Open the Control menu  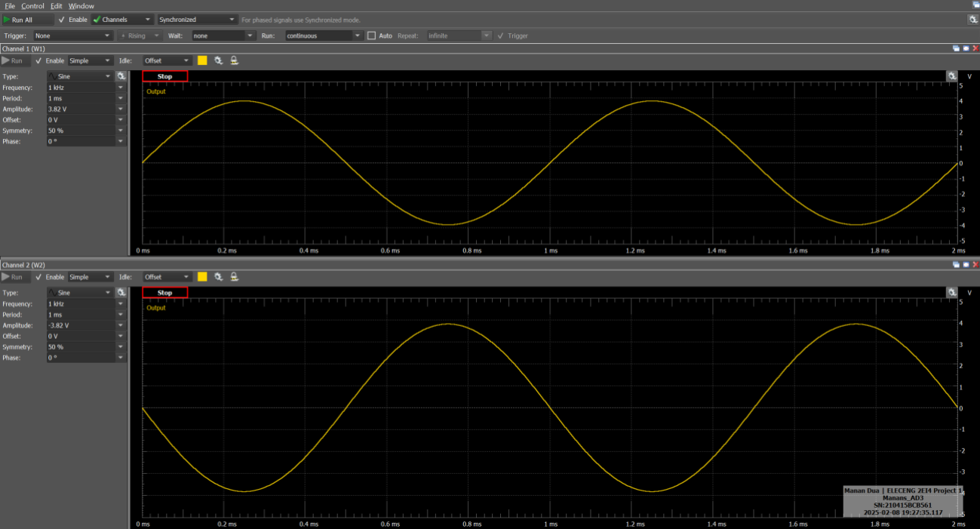[32, 6]
